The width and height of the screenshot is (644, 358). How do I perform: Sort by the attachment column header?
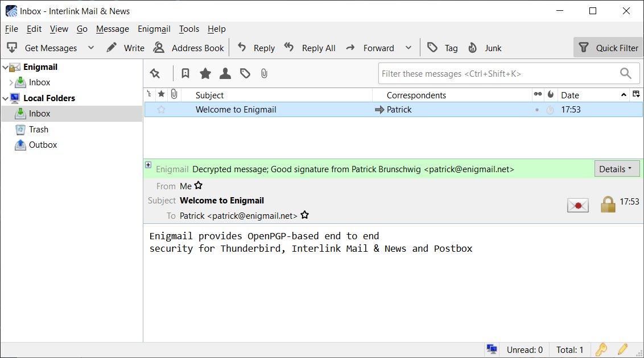pos(174,95)
